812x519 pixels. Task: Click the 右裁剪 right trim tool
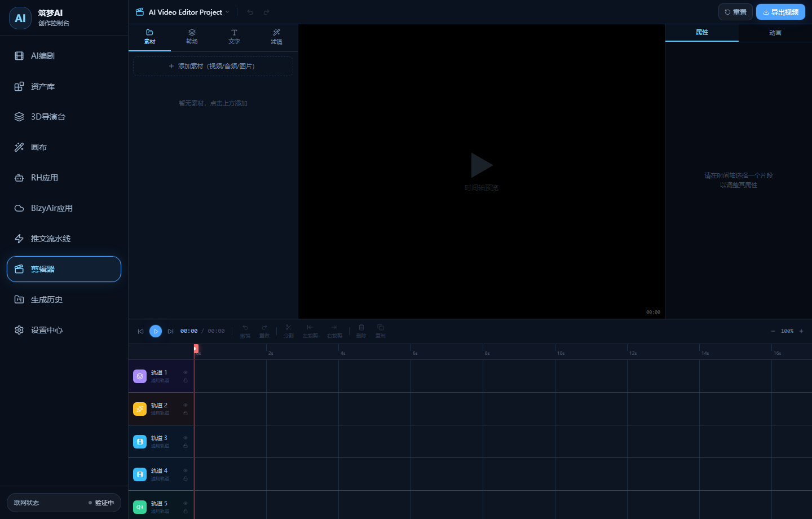(334, 331)
